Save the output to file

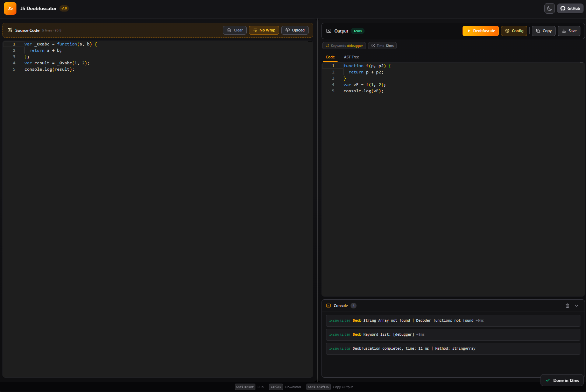569,31
